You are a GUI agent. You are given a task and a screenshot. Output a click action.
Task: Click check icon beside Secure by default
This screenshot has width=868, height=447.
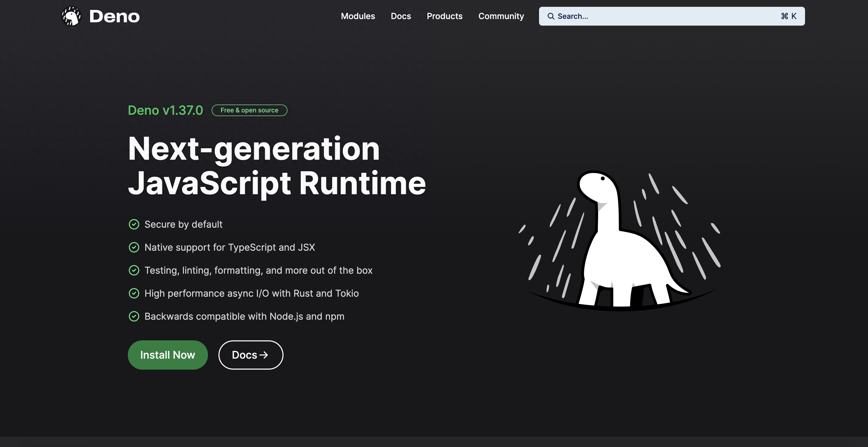134,224
